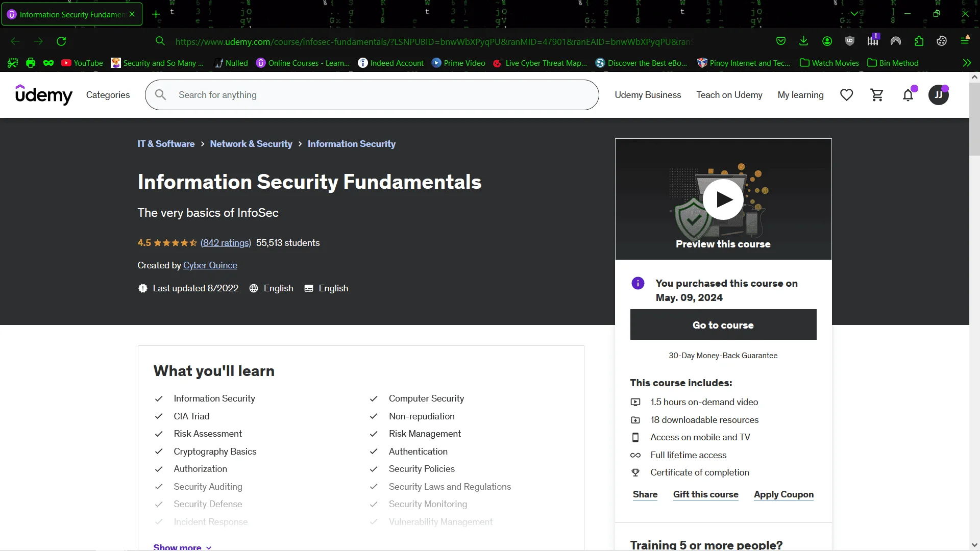Open the Online Courses bookmark

point(303,63)
